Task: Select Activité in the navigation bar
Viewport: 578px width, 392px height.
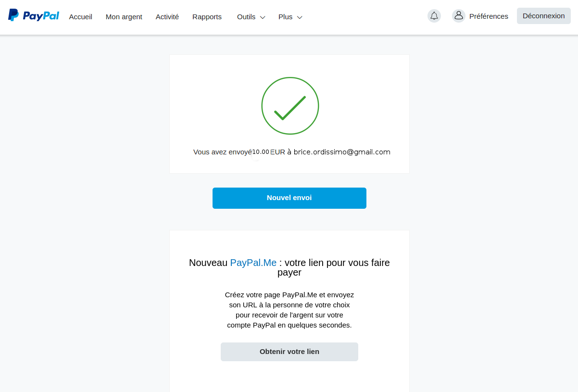Action: [x=167, y=17]
